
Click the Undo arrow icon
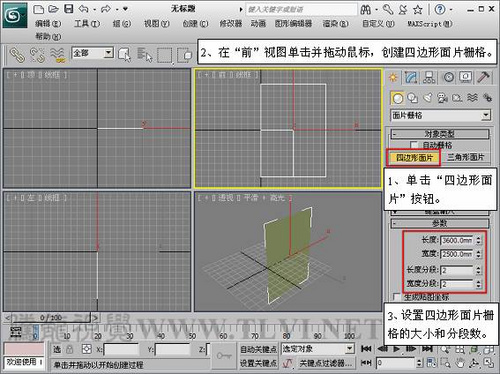pos(83,9)
